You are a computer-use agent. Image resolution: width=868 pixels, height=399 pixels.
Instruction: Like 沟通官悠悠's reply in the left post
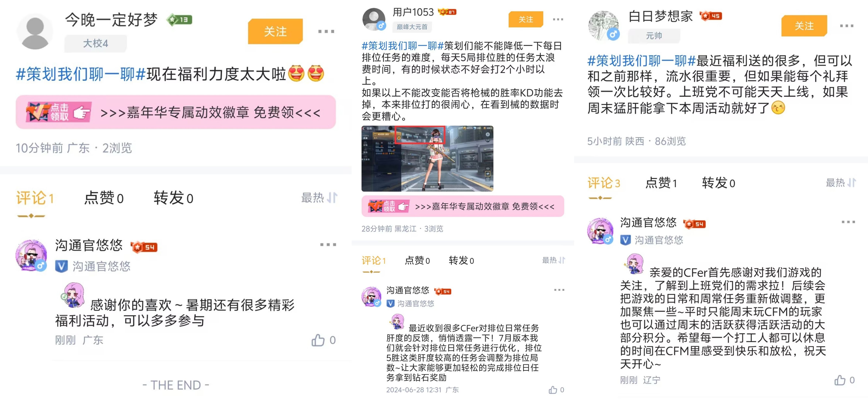point(318,340)
